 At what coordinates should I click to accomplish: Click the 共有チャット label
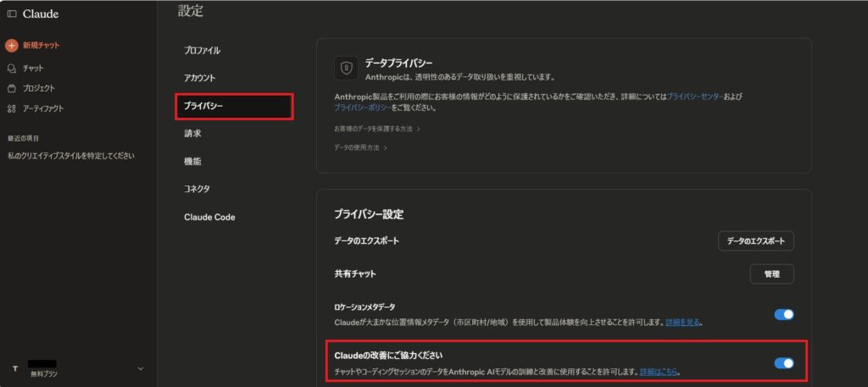pos(355,274)
